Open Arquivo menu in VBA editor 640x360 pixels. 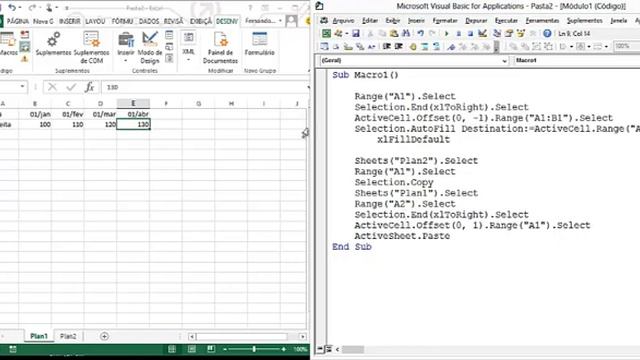(343, 20)
